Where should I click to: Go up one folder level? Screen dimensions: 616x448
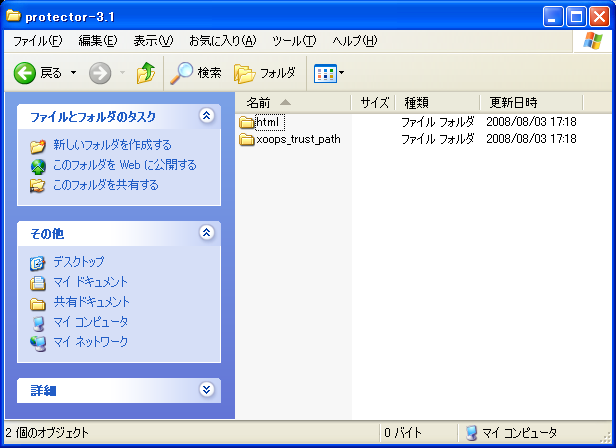pos(146,73)
